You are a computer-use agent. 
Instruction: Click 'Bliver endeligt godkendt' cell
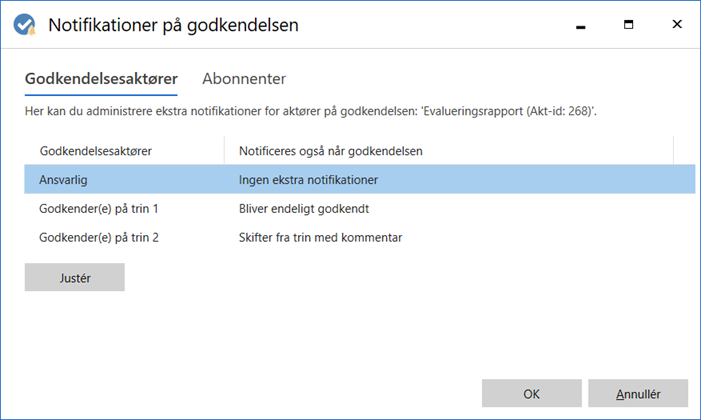[x=304, y=209]
